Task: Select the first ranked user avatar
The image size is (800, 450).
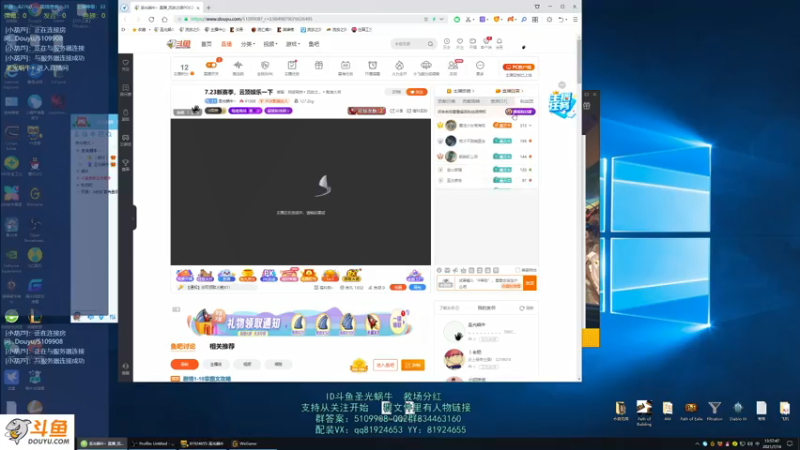Action: pyautogui.click(x=451, y=125)
